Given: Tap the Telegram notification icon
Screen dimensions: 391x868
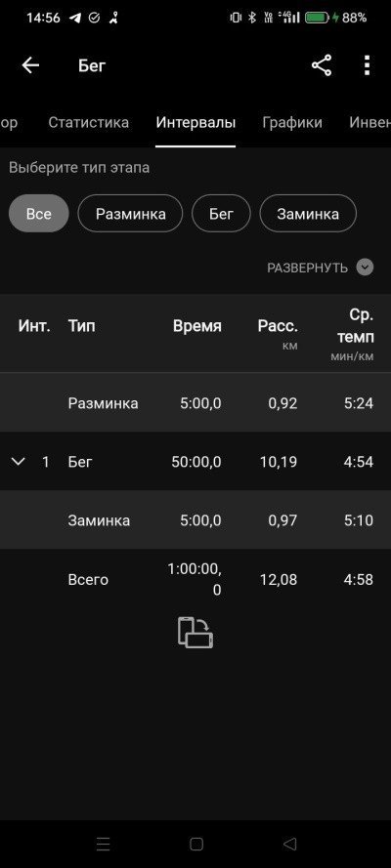Looking at the screenshot, I should (x=74, y=18).
